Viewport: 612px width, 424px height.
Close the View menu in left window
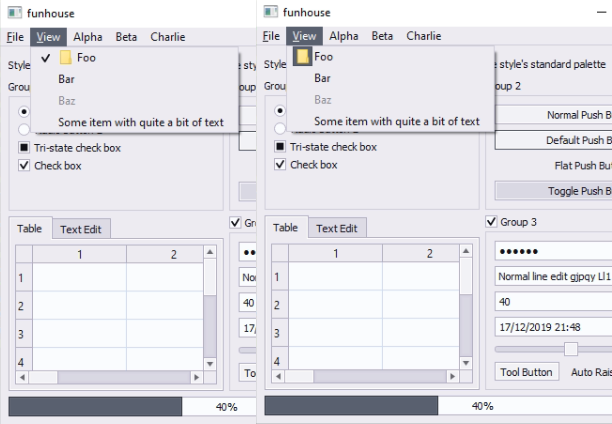coord(48,37)
